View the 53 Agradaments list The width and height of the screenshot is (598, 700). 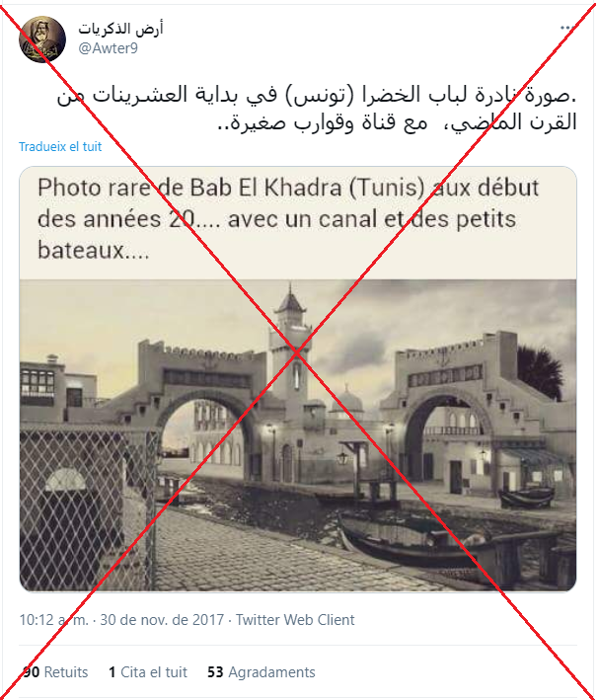[262, 672]
